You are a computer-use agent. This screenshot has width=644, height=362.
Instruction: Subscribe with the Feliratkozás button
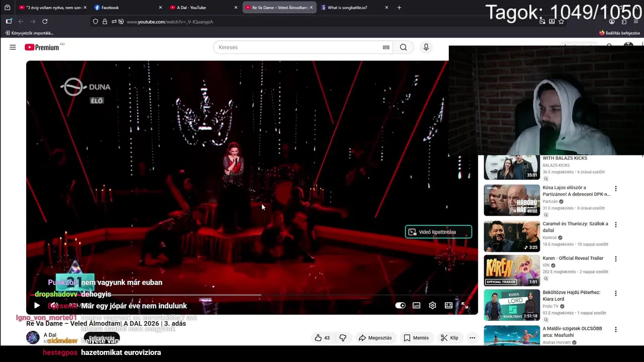102,338
